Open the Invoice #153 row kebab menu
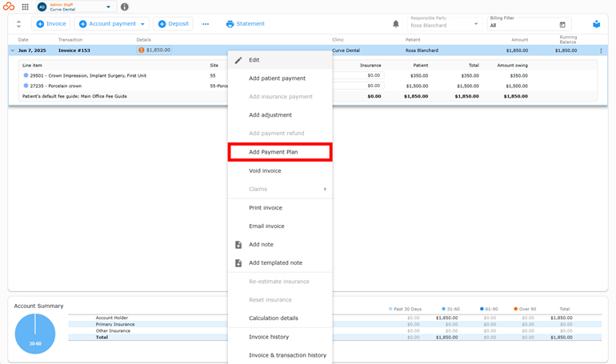Viewport: 616px width, 364px height. click(601, 50)
